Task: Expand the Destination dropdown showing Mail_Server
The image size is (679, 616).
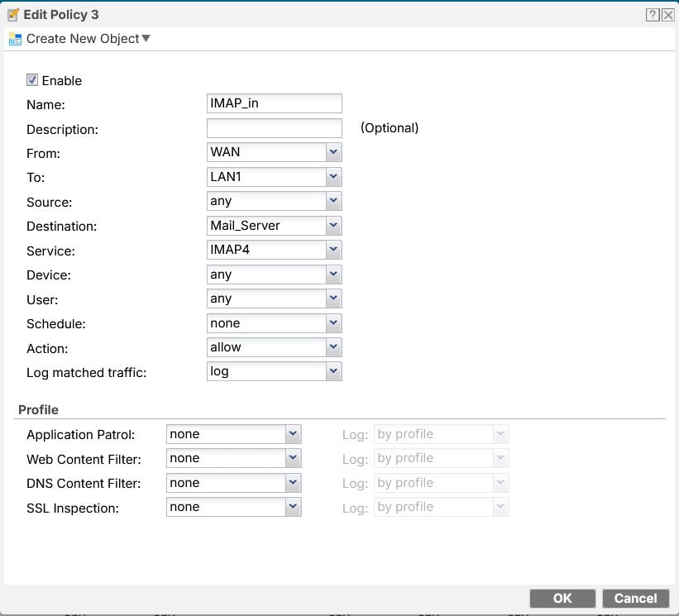Action: pyautogui.click(x=274, y=226)
